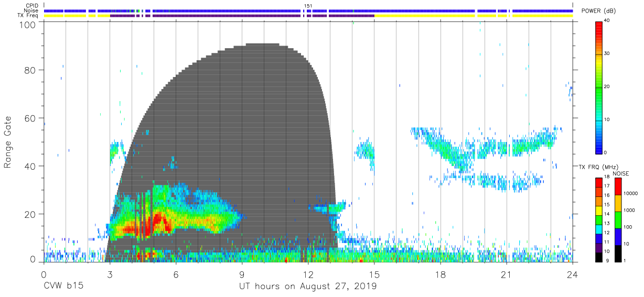Click the 1 label on the NOISE scale
The height and width of the screenshot is (297, 644).
coord(625,260)
